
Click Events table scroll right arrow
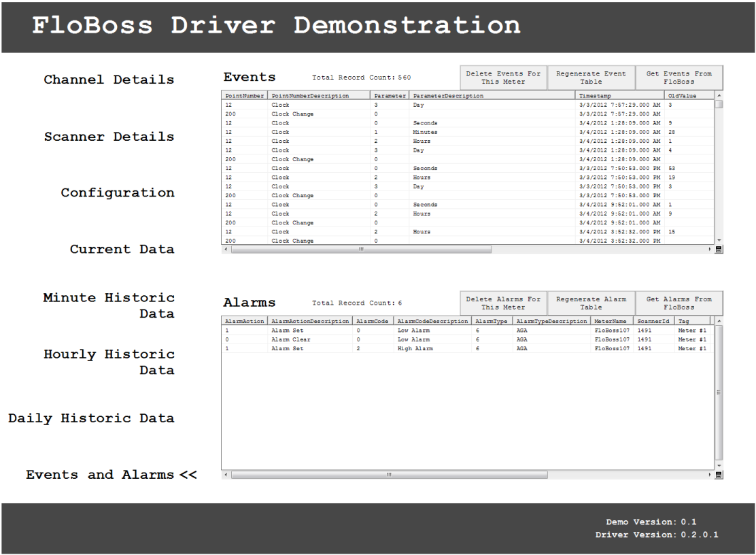pos(710,250)
